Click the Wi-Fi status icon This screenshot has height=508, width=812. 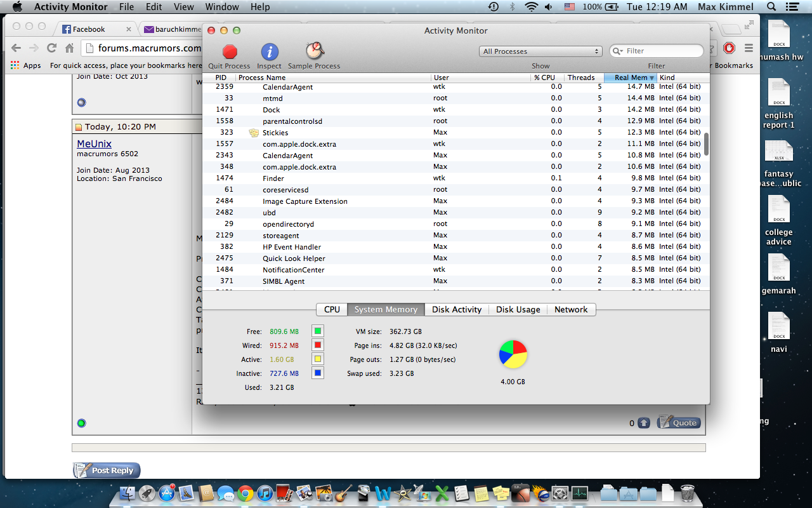[x=530, y=7]
